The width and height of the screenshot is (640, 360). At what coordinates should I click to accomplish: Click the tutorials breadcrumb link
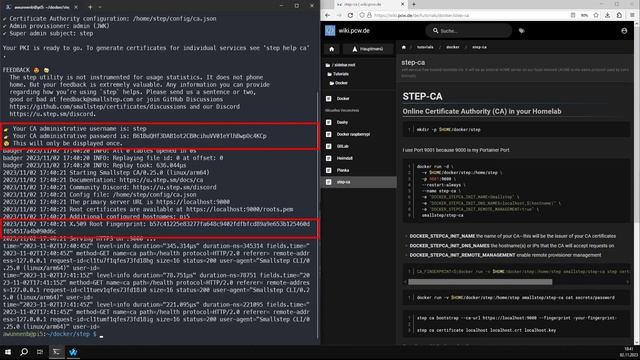point(425,47)
